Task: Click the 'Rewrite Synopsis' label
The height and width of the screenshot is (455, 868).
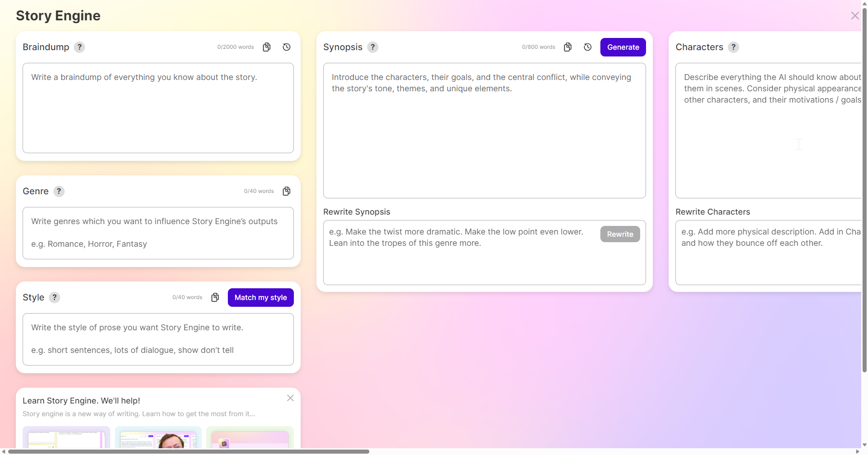Action: (357, 212)
